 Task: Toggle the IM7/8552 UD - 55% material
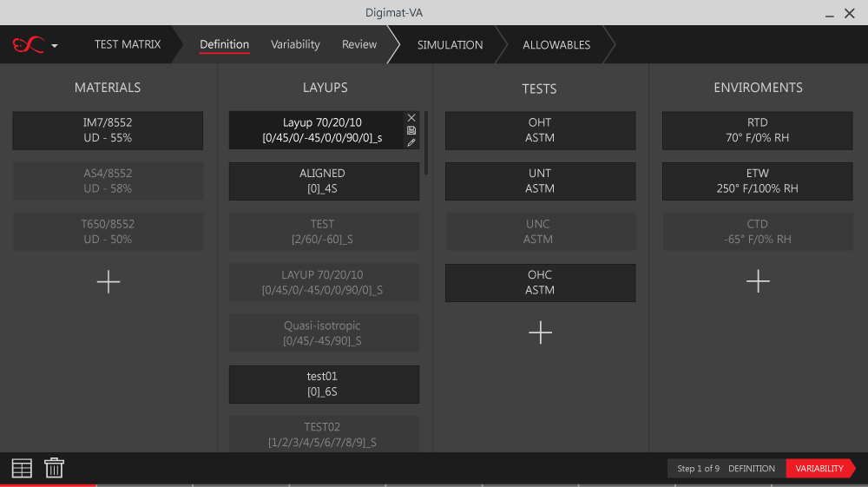(x=108, y=130)
